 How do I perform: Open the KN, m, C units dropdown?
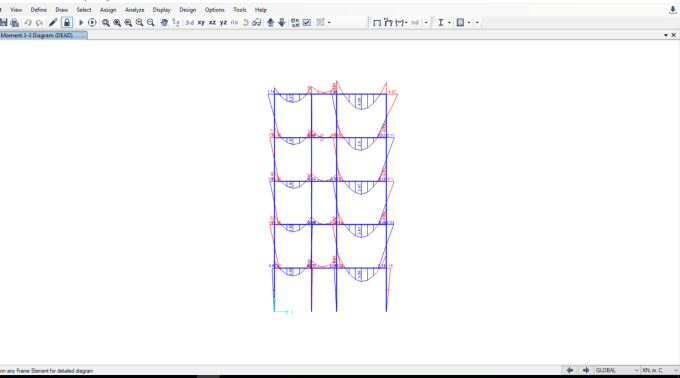point(660,370)
